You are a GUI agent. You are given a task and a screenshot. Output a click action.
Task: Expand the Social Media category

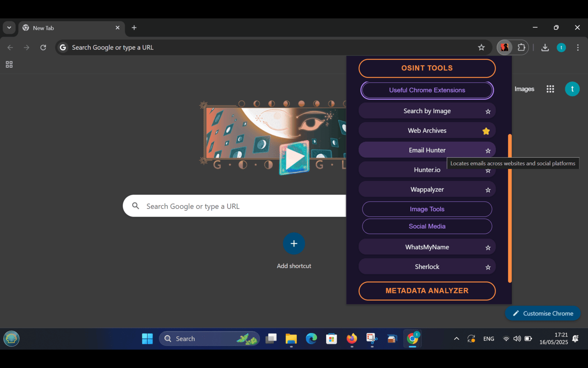click(427, 226)
